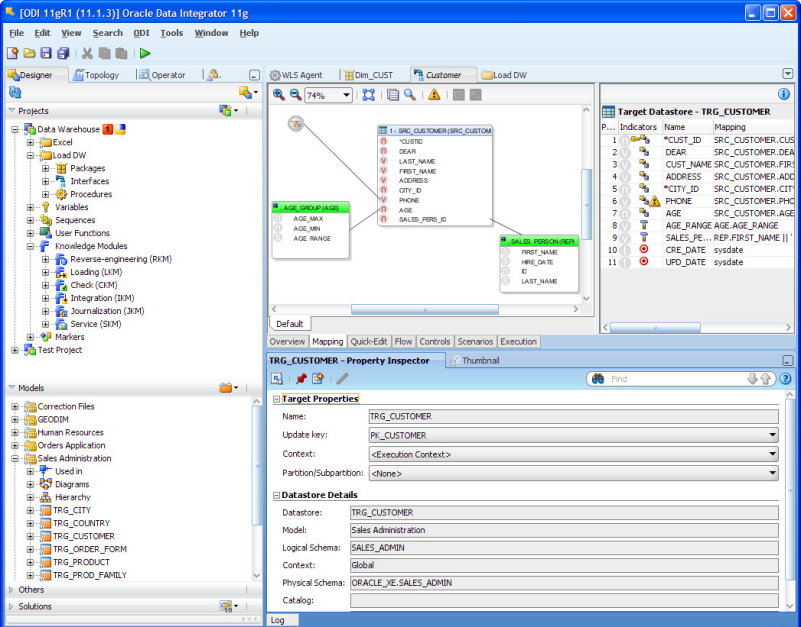The height and width of the screenshot is (627, 801).
Task: Select the magnifier search tool in diagram toolbar
Action: point(409,95)
